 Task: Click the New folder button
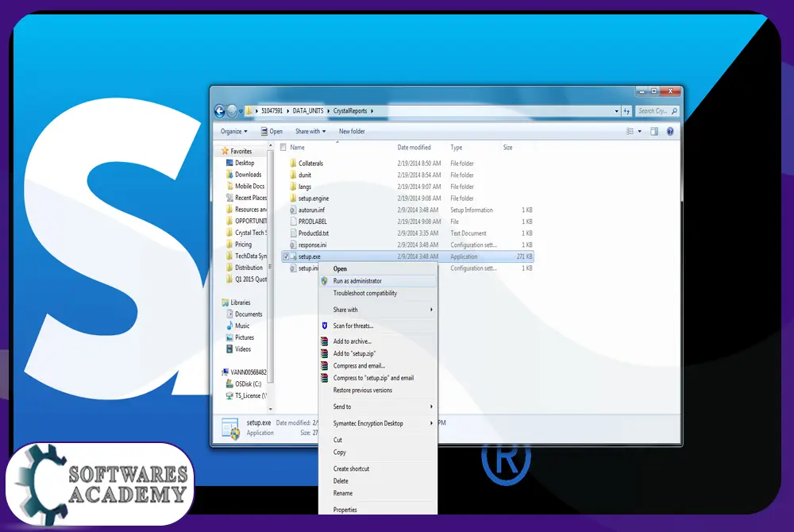352,132
